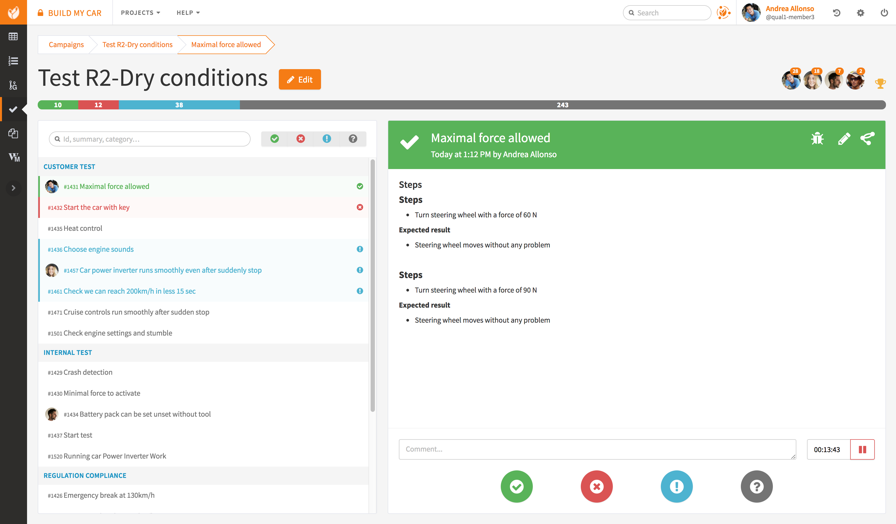Image resolution: width=896 pixels, height=524 pixels.
Task: Click the orange Edit button
Action: coord(299,79)
